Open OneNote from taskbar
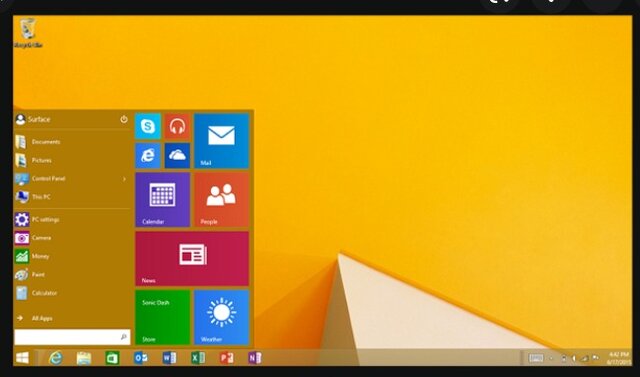Viewport: 640px width, 377px height. tap(255, 358)
